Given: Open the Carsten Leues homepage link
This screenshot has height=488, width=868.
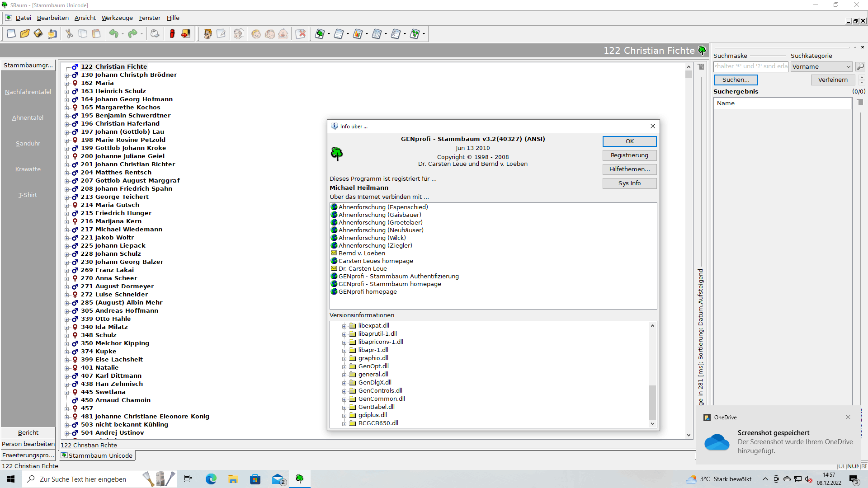Looking at the screenshot, I should click(376, 261).
